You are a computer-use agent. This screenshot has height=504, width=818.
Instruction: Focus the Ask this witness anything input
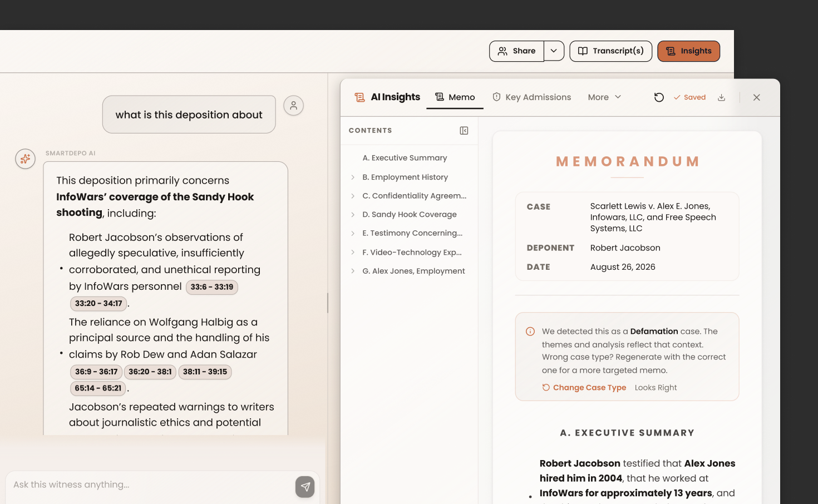[x=150, y=485]
